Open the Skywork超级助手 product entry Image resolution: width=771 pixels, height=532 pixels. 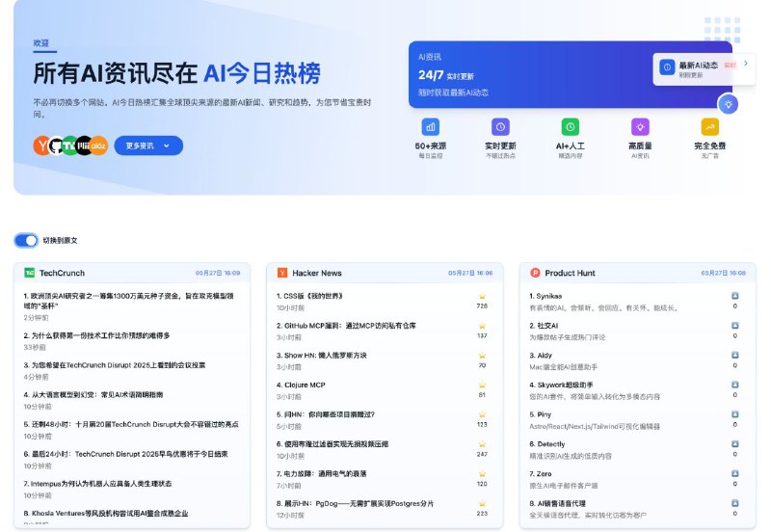(561, 385)
